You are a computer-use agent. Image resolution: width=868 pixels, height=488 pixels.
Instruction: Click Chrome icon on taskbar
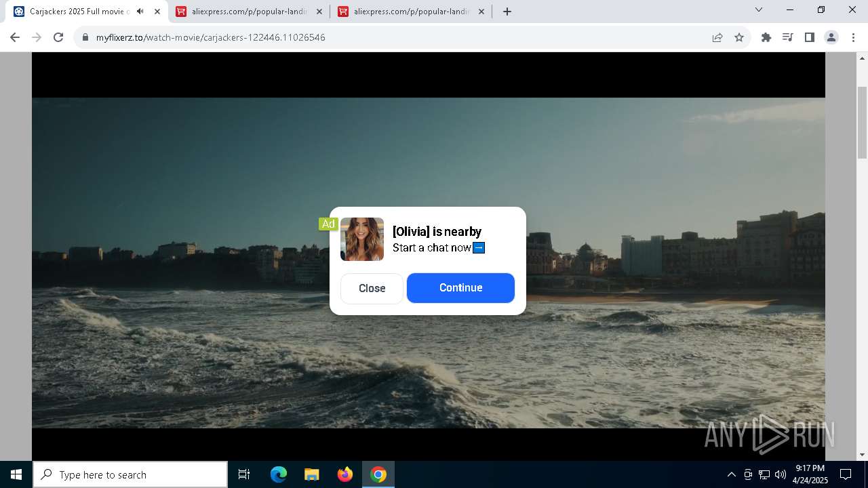tap(378, 474)
